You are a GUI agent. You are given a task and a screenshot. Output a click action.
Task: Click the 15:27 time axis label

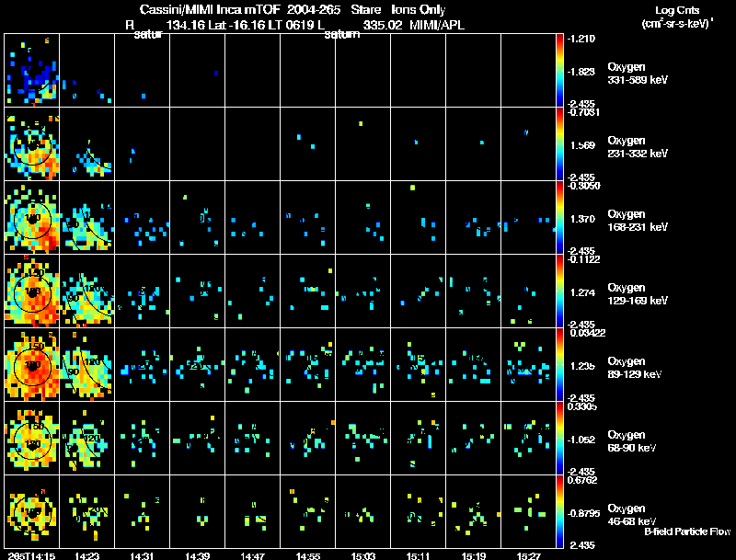click(x=528, y=556)
